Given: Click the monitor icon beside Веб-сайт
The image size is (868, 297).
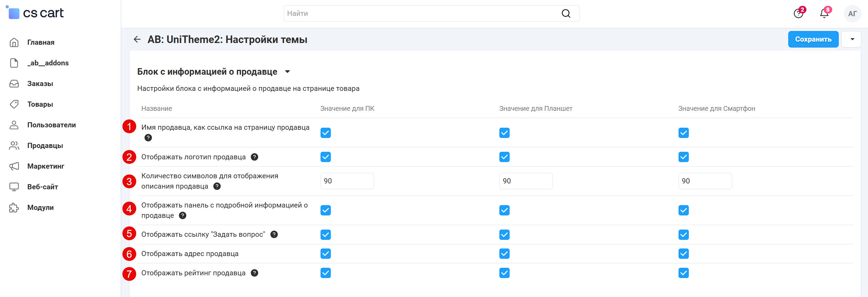Looking at the screenshot, I should pyautogui.click(x=14, y=187).
